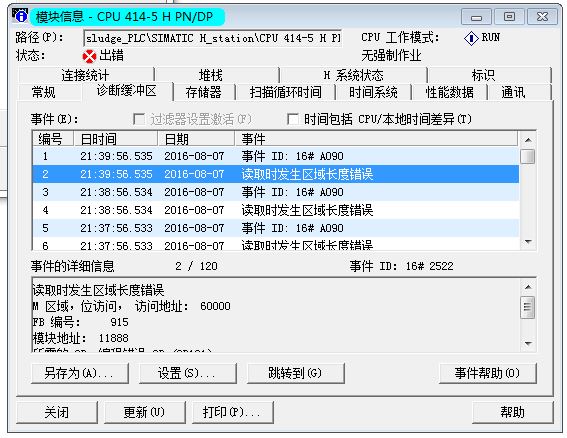The width and height of the screenshot is (567, 438).
Task: Select row 2 读取时发生区域长度错误
Action: pyautogui.click(x=276, y=174)
